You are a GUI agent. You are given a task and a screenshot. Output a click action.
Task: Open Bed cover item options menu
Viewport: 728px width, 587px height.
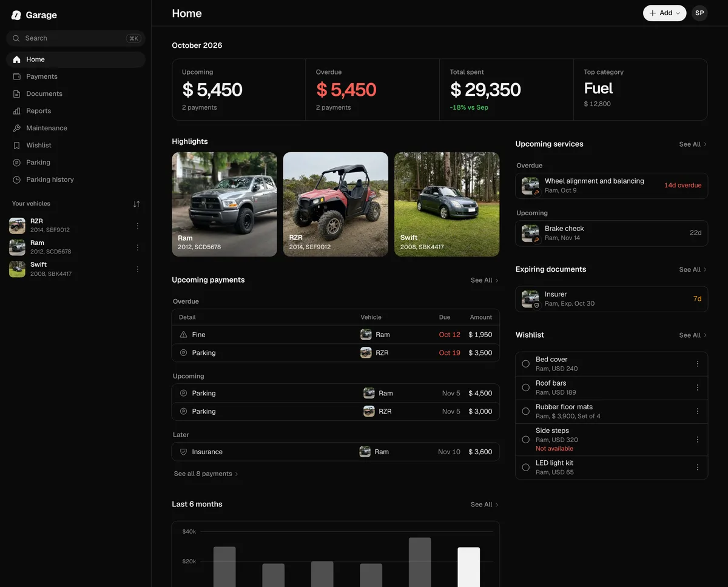[x=698, y=364]
